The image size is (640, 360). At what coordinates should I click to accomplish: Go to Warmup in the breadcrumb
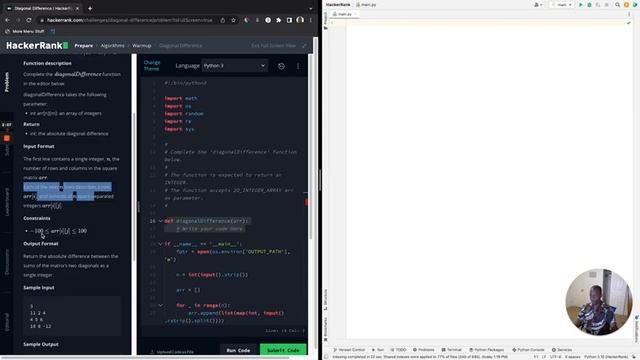pyautogui.click(x=142, y=46)
